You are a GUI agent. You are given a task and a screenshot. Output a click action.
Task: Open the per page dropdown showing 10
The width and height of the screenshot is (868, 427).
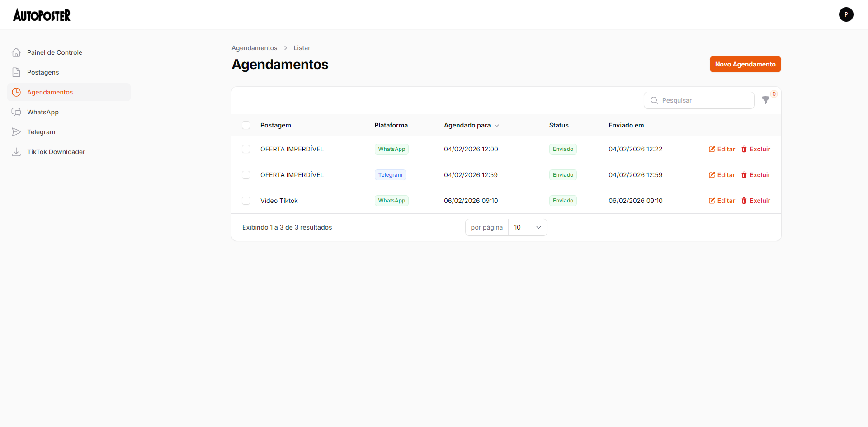pos(527,227)
